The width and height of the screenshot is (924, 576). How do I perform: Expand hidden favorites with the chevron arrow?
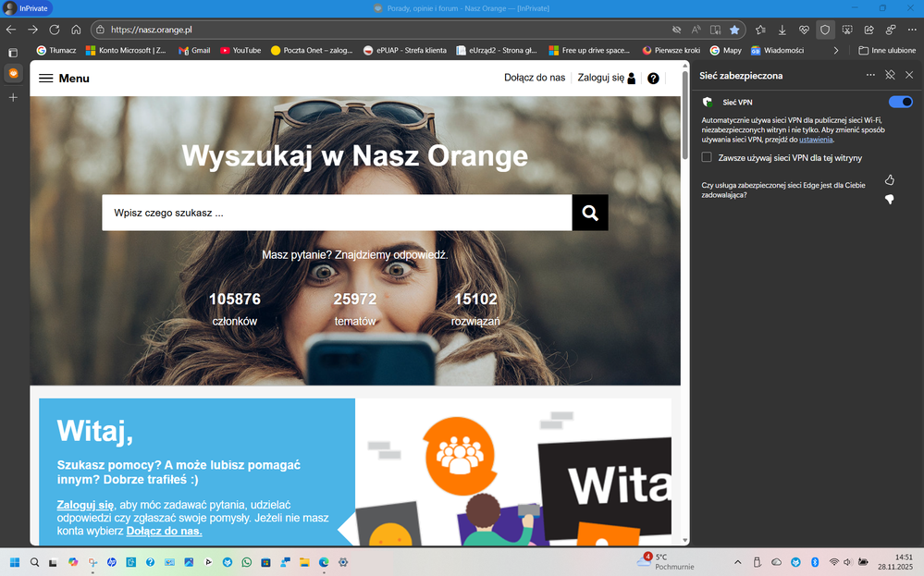coord(836,50)
